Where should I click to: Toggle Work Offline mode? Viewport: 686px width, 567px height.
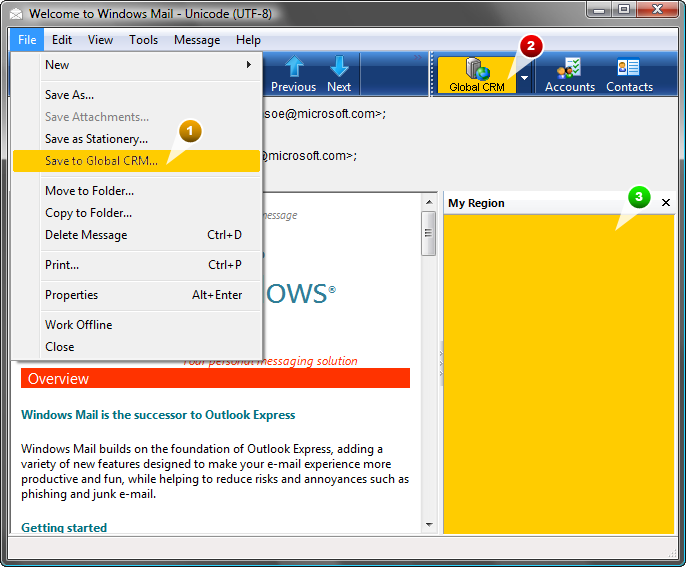(136, 325)
